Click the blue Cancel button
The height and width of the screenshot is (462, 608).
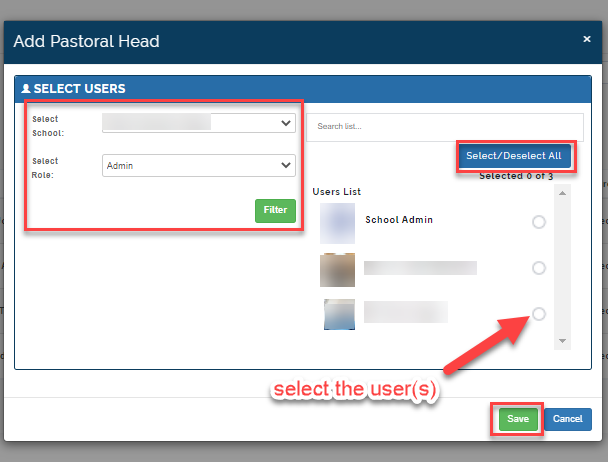(x=568, y=419)
